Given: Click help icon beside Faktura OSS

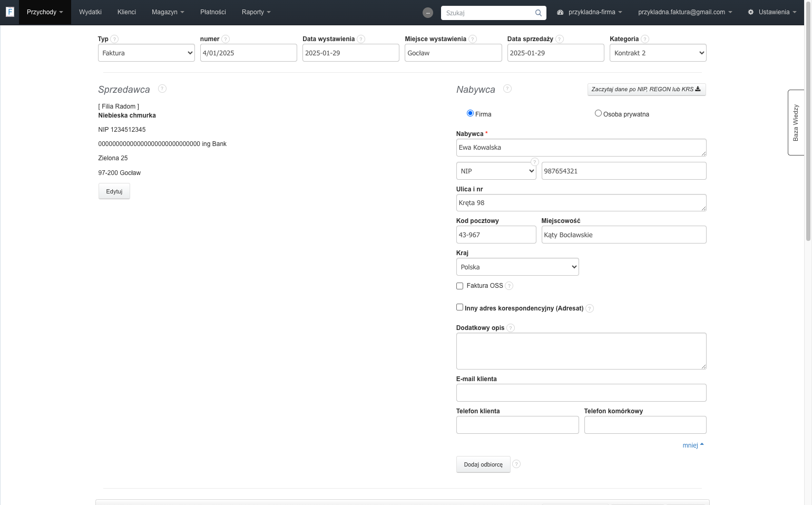Looking at the screenshot, I should (509, 286).
